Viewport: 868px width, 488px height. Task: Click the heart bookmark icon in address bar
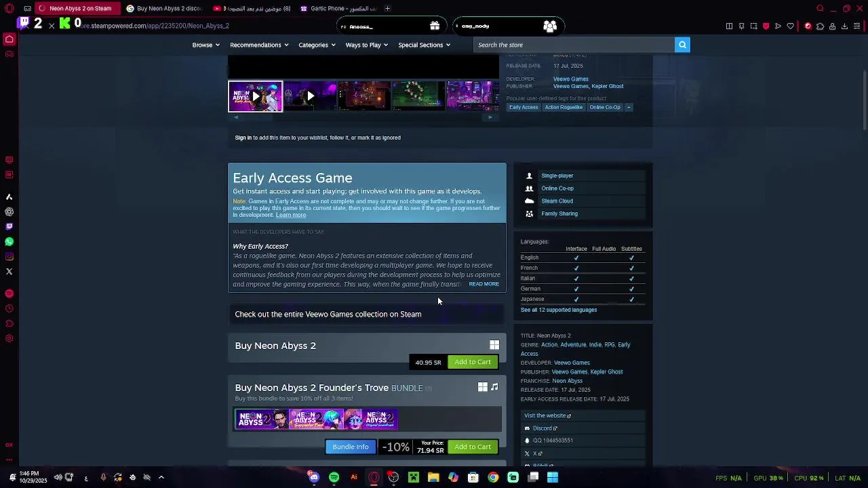tap(790, 26)
